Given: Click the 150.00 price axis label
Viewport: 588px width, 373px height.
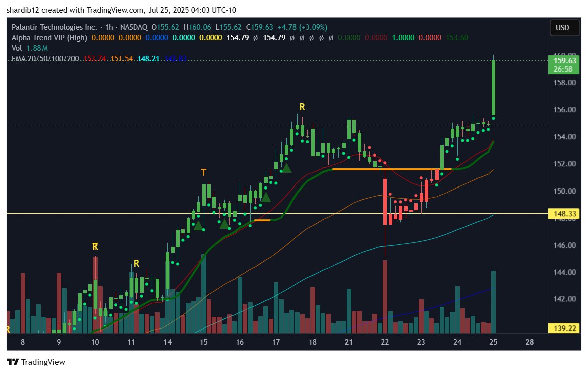Looking at the screenshot, I should [565, 191].
